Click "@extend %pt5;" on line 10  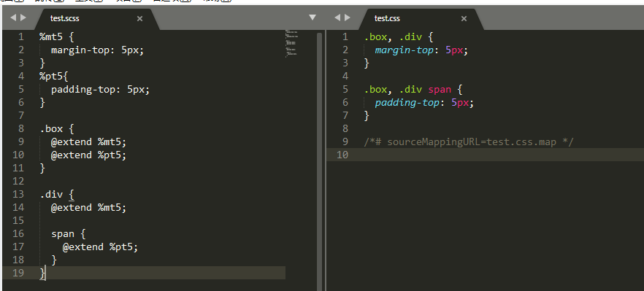point(89,155)
